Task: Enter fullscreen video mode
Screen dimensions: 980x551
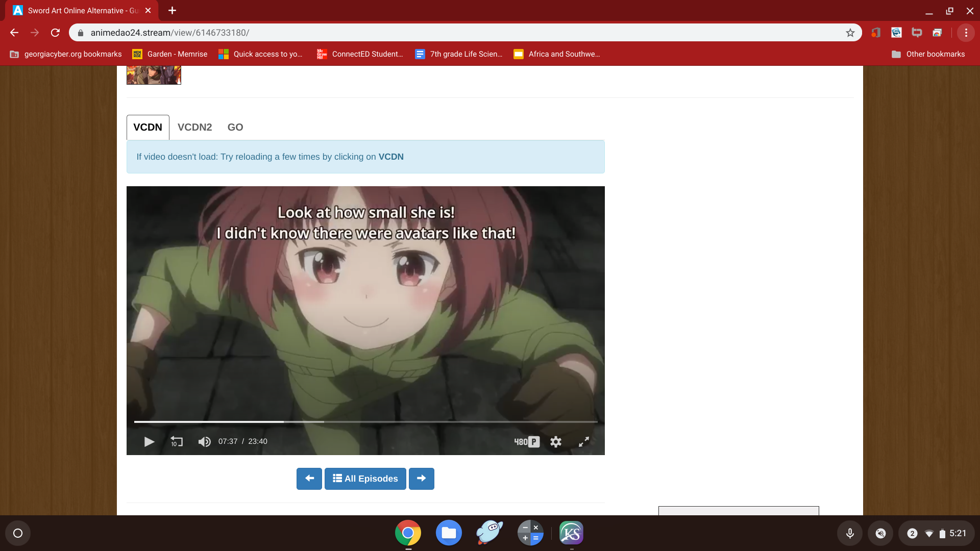Action: point(584,442)
